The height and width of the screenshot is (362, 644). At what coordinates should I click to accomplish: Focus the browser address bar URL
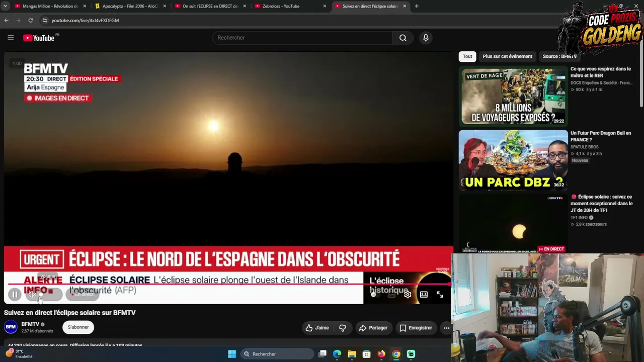tap(85, 20)
